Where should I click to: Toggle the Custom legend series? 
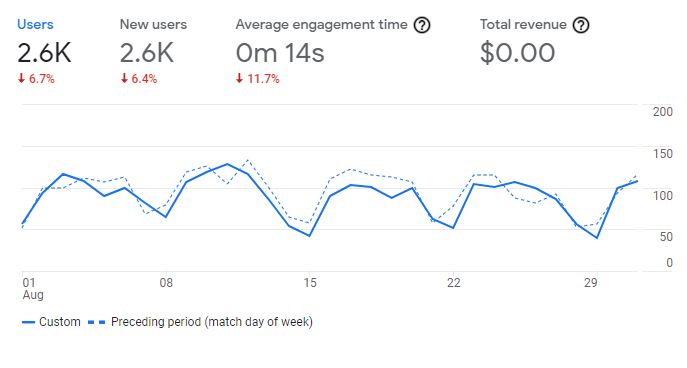point(51,322)
